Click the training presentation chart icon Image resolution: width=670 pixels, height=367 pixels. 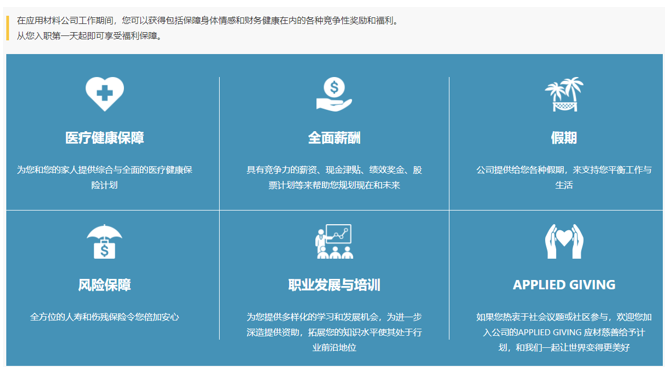click(334, 241)
